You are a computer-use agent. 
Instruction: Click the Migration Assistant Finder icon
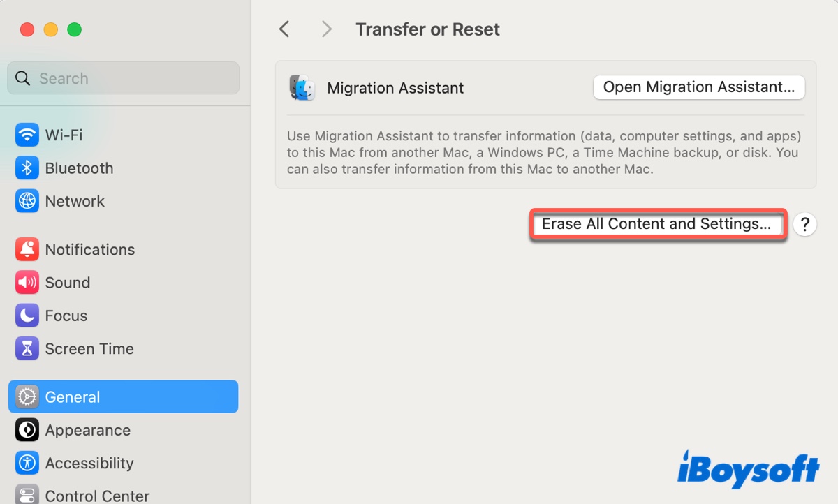pos(302,88)
